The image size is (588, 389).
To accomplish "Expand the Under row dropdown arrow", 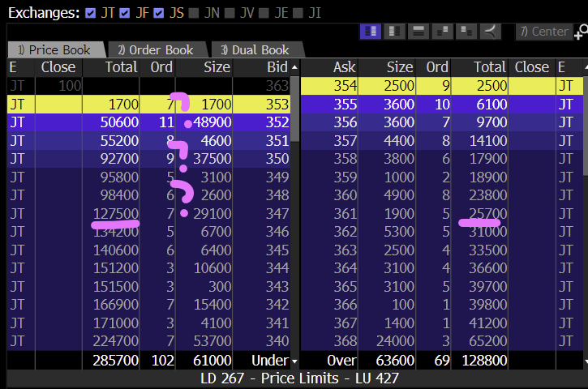I will [294, 361].
